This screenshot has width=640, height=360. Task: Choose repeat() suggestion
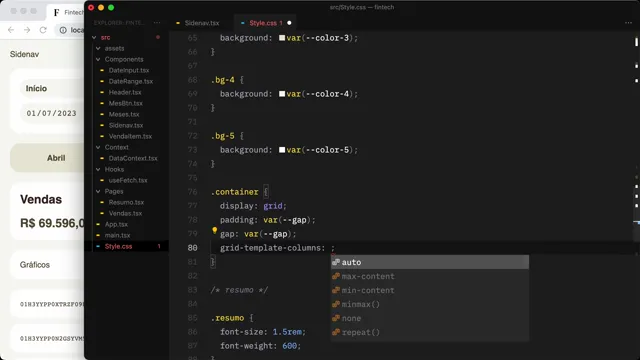(430, 332)
